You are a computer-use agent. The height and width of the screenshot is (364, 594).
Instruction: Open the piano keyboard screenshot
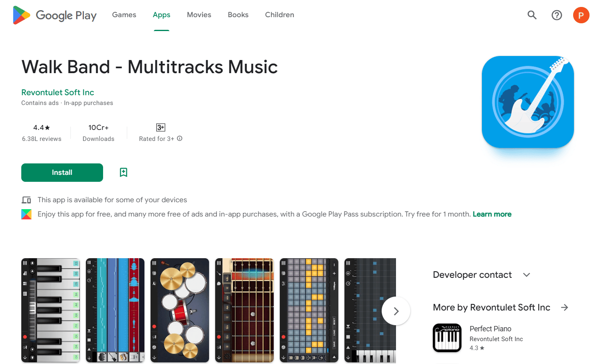50,310
